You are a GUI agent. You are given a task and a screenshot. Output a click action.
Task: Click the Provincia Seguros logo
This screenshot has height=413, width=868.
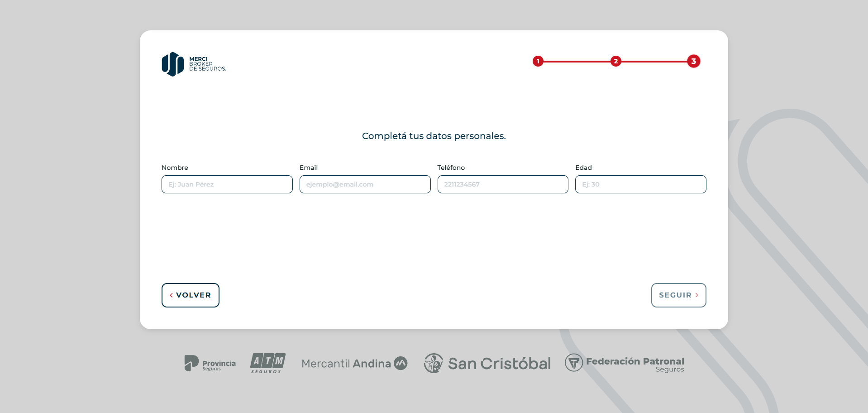coord(210,363)
